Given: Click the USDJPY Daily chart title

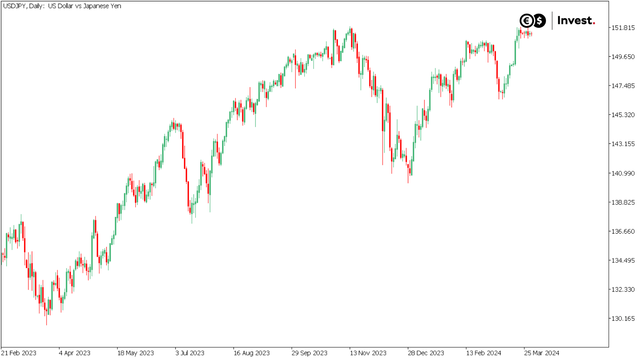Looking at the screenshot, I should 62,6.
